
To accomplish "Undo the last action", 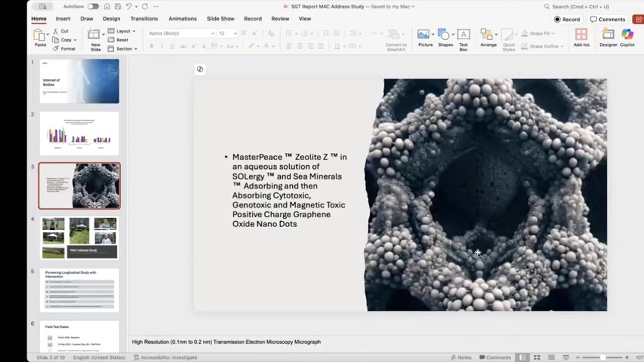I will [129, 7].
